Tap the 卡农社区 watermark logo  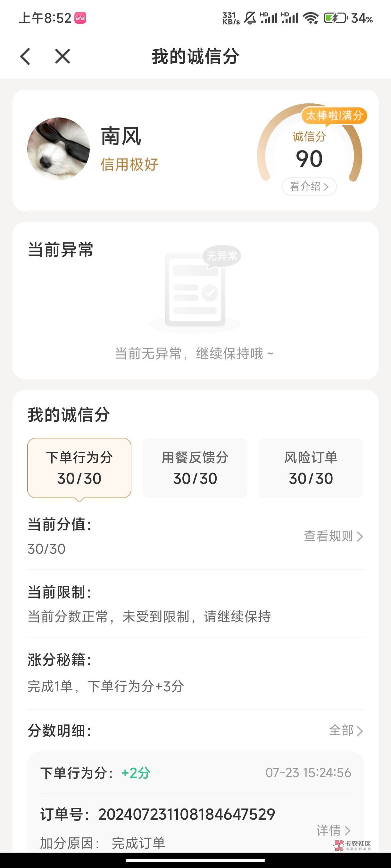tap(353, 845)
